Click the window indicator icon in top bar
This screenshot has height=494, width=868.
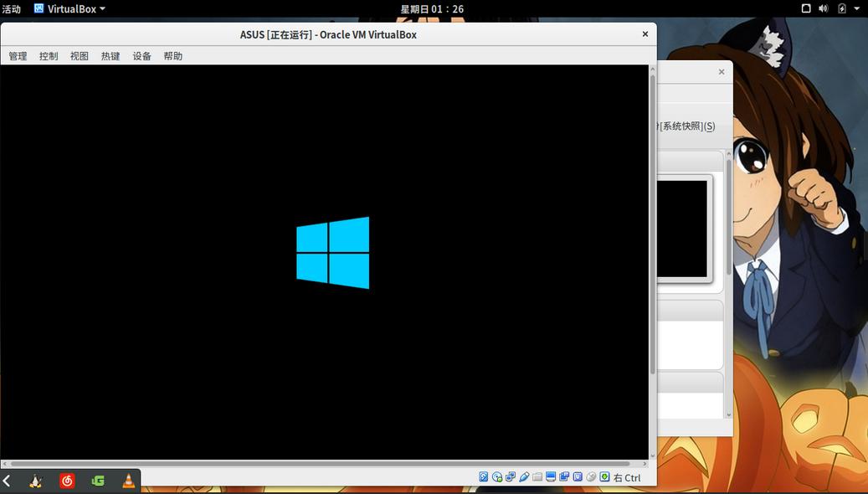[806, 8]
